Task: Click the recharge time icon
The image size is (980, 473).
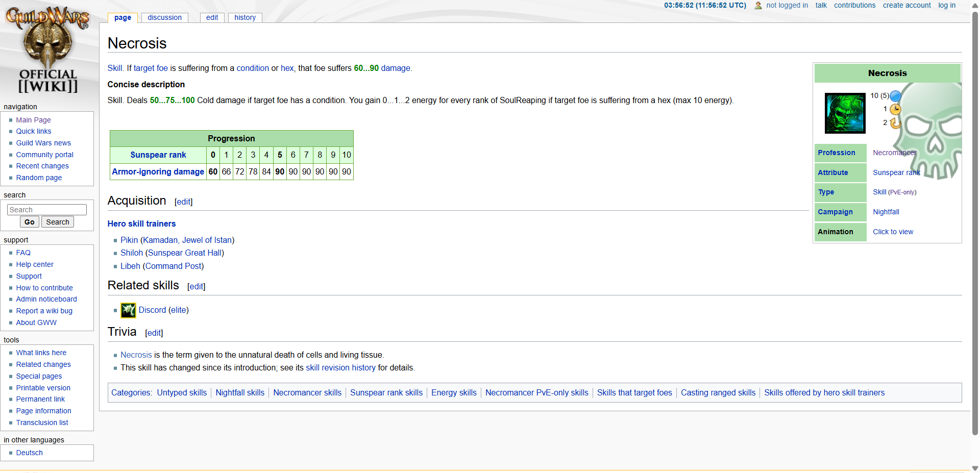Action: [895, 123]
